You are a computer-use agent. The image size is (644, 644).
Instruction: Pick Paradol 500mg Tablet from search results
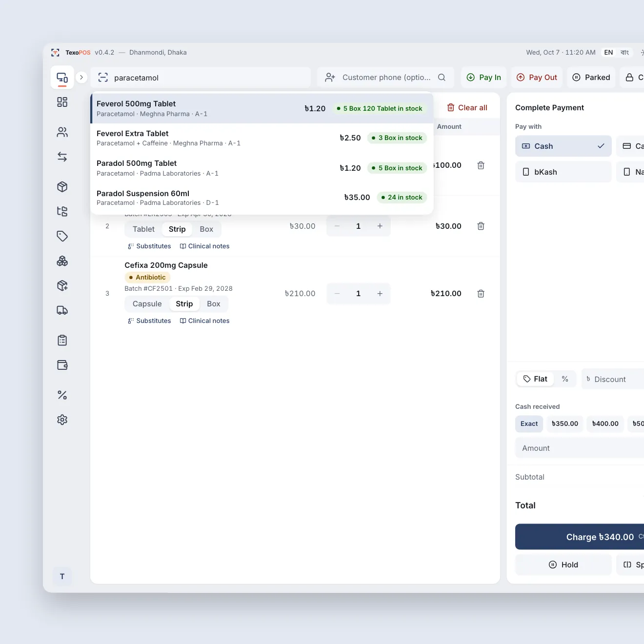point(262,168)
